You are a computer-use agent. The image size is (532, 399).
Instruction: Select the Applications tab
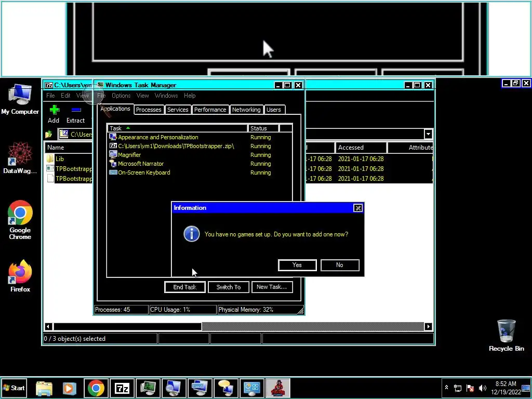point(115,109)
